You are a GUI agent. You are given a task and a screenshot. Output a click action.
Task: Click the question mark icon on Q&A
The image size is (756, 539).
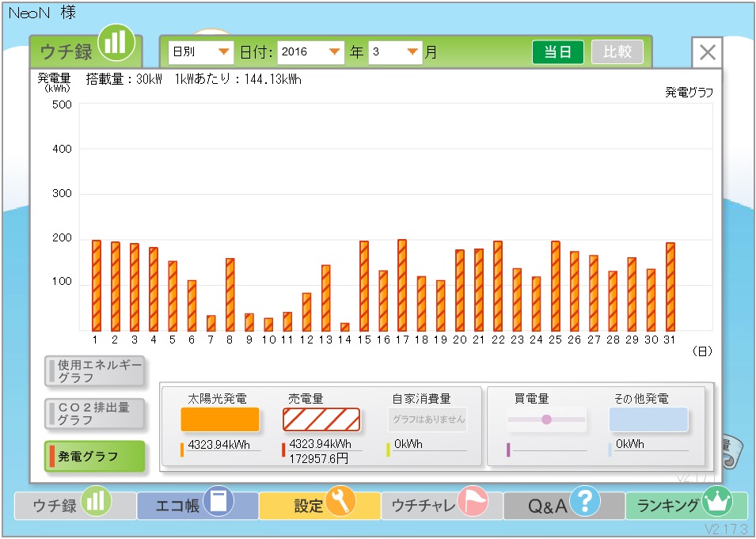point(585,501)
